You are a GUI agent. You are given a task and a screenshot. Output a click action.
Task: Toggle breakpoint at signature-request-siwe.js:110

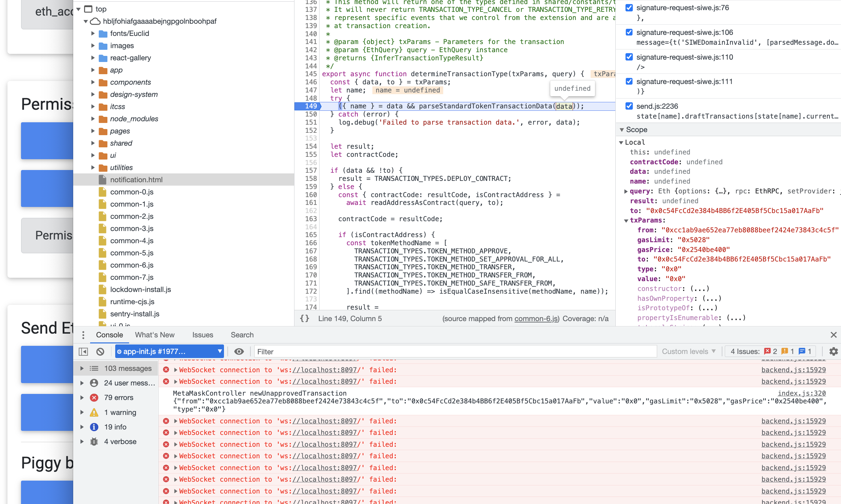[629, 57]
